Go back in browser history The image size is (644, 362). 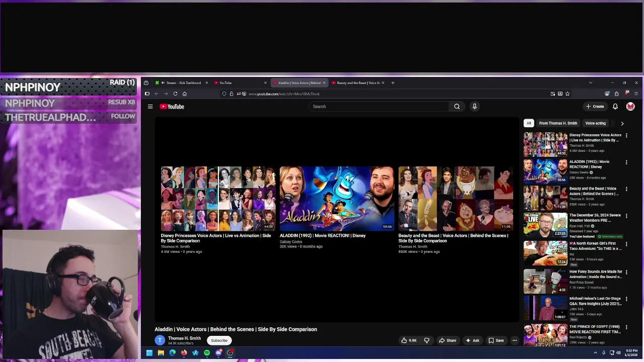click(156, 94)
